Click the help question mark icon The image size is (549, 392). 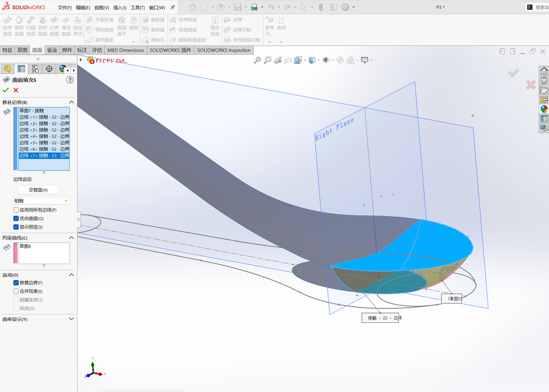[70, 80]
